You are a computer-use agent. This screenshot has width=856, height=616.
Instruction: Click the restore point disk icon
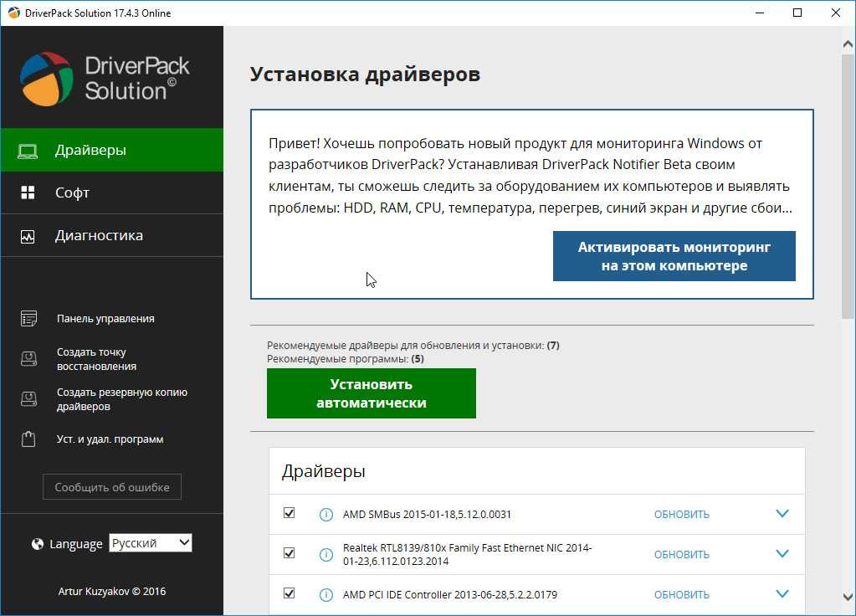point(28,359)
